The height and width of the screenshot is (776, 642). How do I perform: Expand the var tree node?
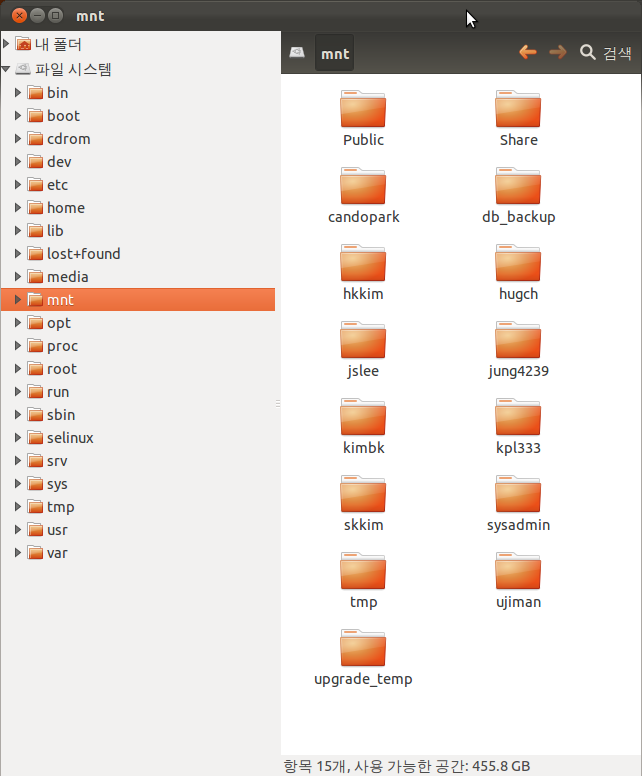[x=18, y=552]
